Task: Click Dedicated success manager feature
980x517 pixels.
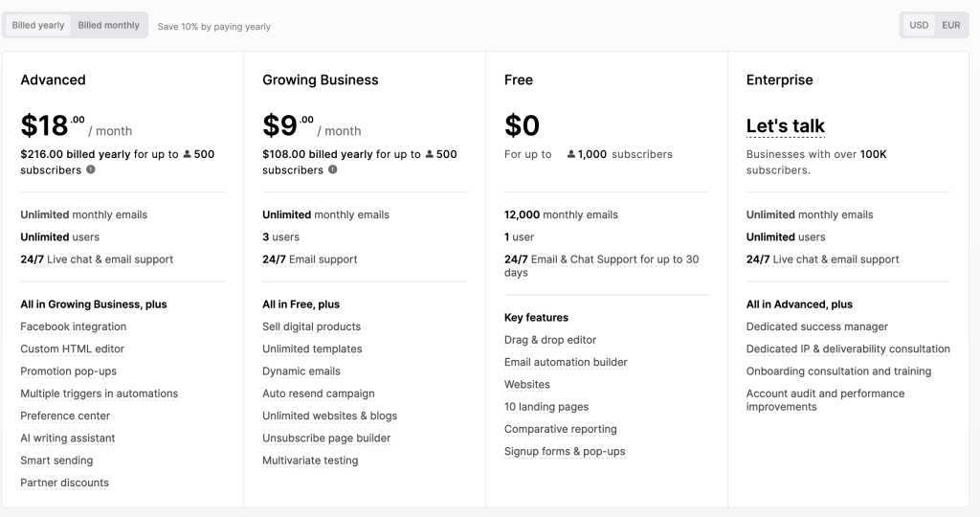Action: (x=817, y=326)
